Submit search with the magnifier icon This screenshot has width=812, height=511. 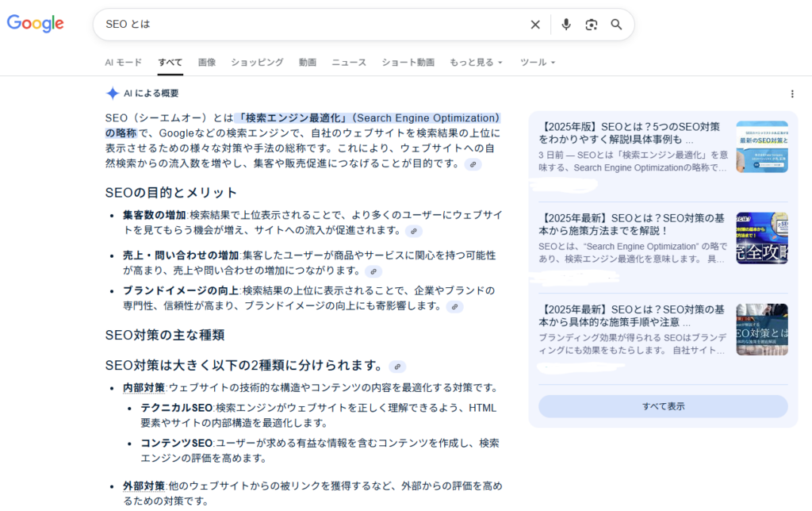(616, 25)
